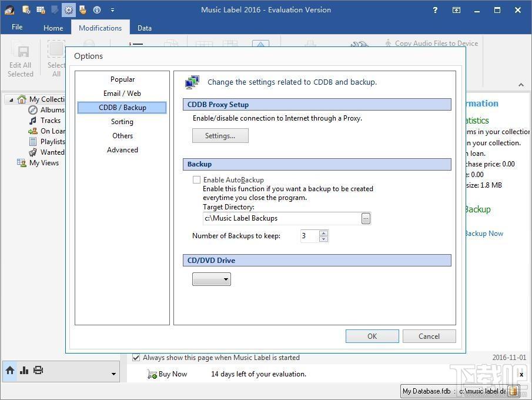The width and height of the screenshot is (532, 400).
Task: Increase the number of backups to keep
Action: click(x=324, y=233)
